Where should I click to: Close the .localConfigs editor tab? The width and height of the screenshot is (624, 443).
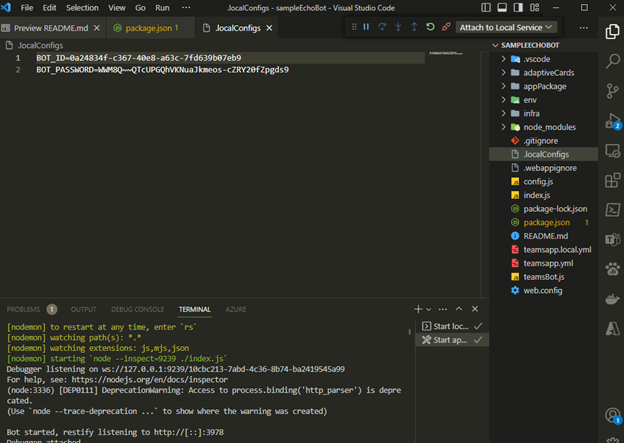click(x=269, y=28)
